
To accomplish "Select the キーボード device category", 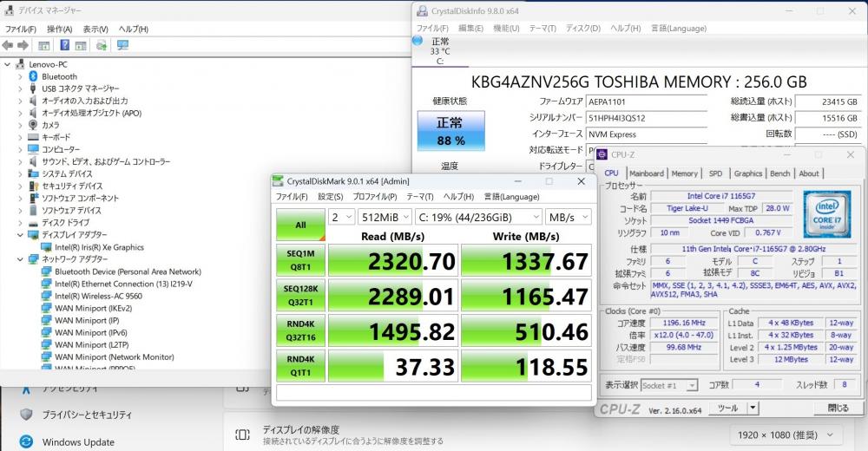I will [56, 137].
